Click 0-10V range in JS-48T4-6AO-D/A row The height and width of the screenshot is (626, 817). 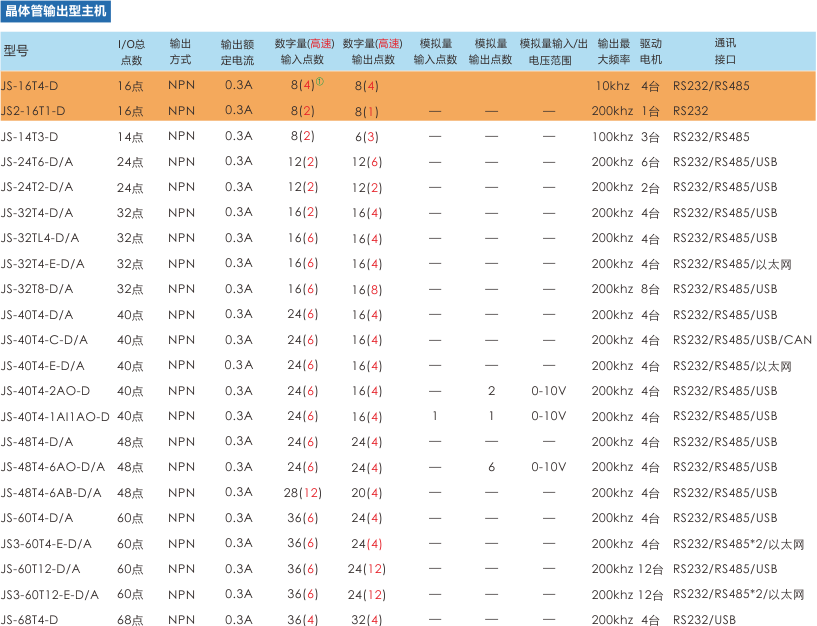(549, 467)
